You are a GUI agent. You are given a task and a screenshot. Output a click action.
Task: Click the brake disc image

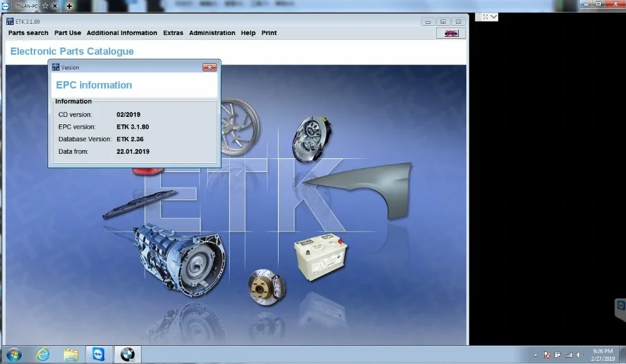[x=266, y=287]
